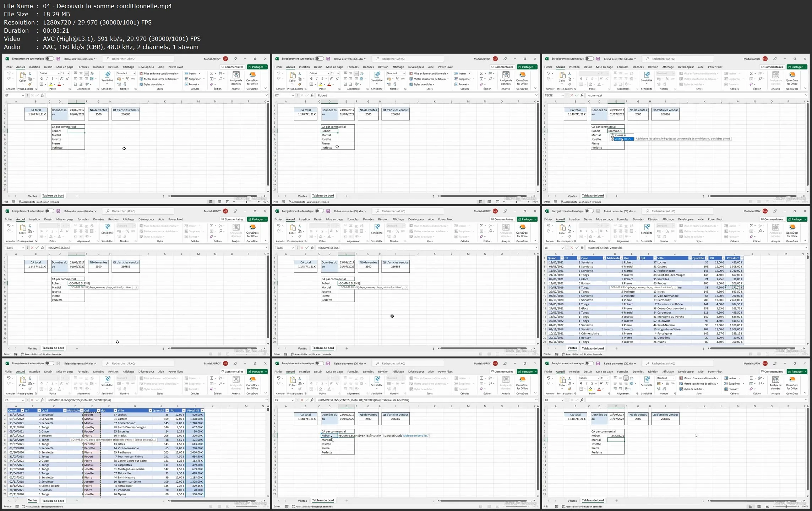Expand the name box dropdown showing E8
This screenshot has height=511, width=812.
562,400
